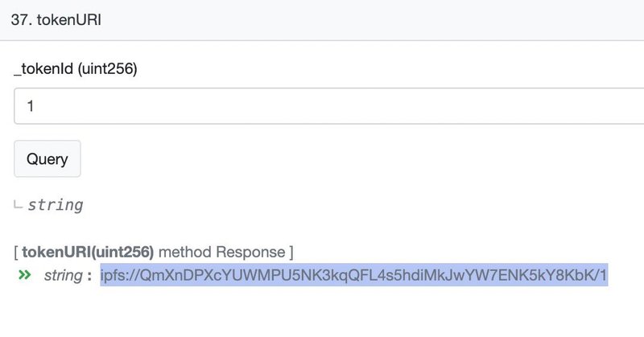Screen dimensions: 644x337
Task: Click closing bracket after method Response
Action: 291,252
